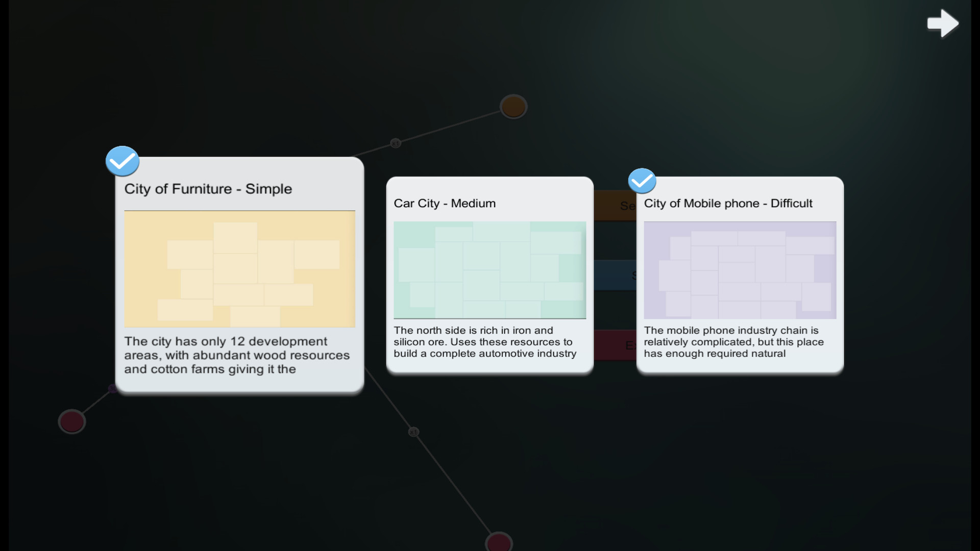Viewport: 980px width, 551px height.
Task: Toggle checkmark on City of Furniture card
Action: (x=122, y=161)
